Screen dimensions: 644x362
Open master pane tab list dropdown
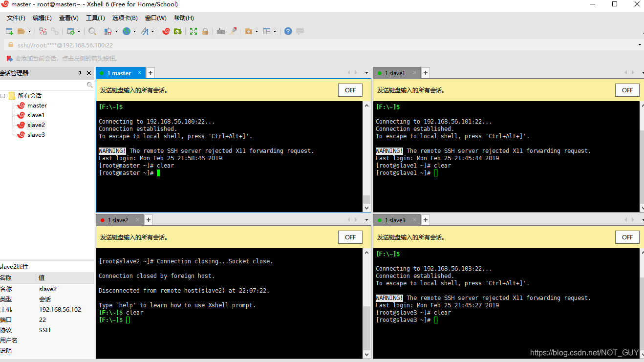click(367, 73)
